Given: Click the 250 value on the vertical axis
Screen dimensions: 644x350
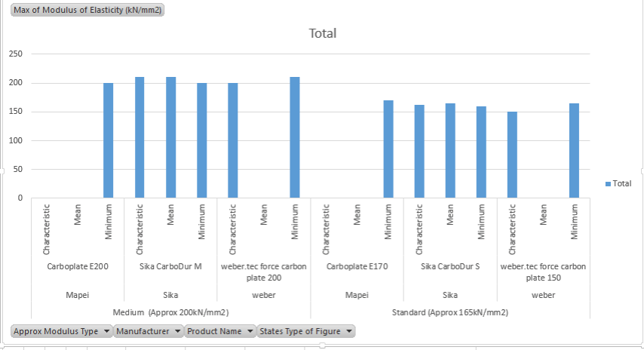Looking at the screenshot, I should pos(16,54).
